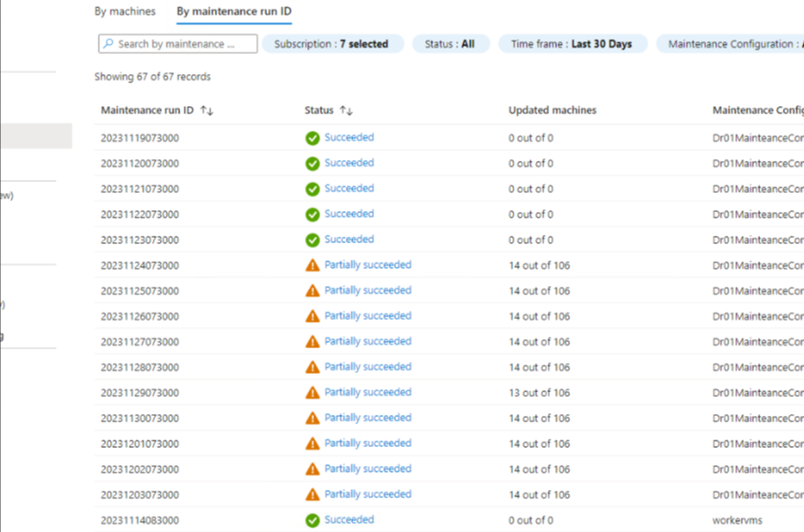Open Succeeded link for run 20231122073000
The image size is (804, 532).
pyautogui.click(x=349, y=214)
